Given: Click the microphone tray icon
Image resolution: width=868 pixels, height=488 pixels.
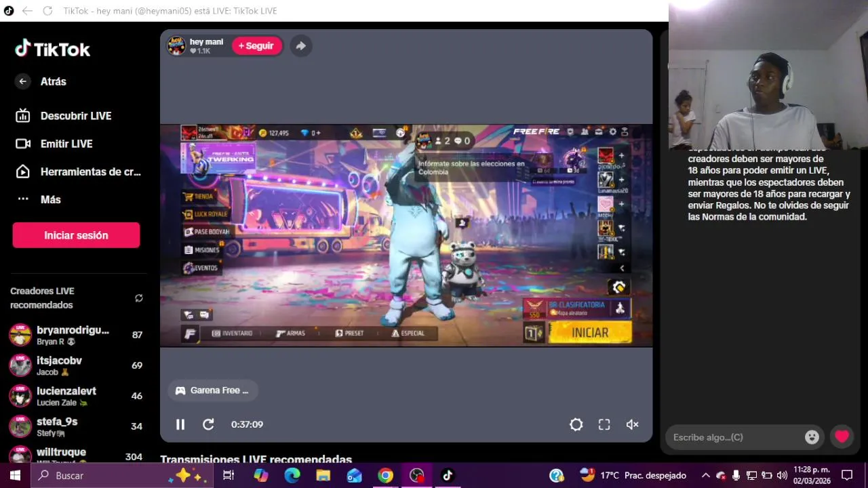Looking at the screenshot, I should tap(736, 476).
